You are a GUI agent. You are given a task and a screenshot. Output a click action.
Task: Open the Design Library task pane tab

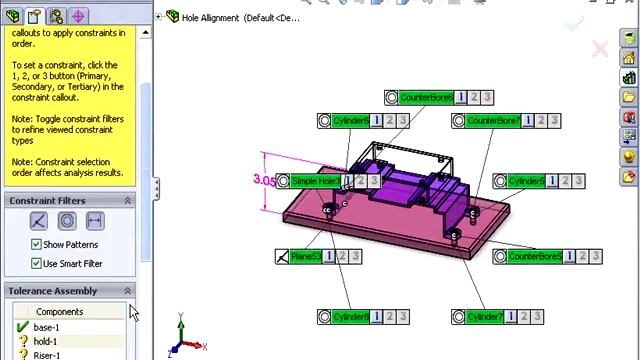(629, 78)
